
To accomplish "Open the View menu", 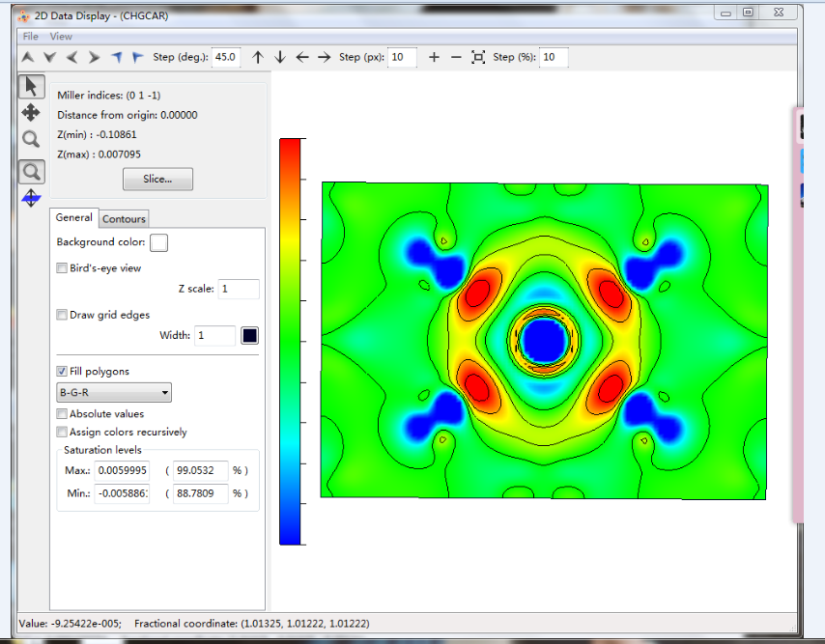I will [61, 37].
